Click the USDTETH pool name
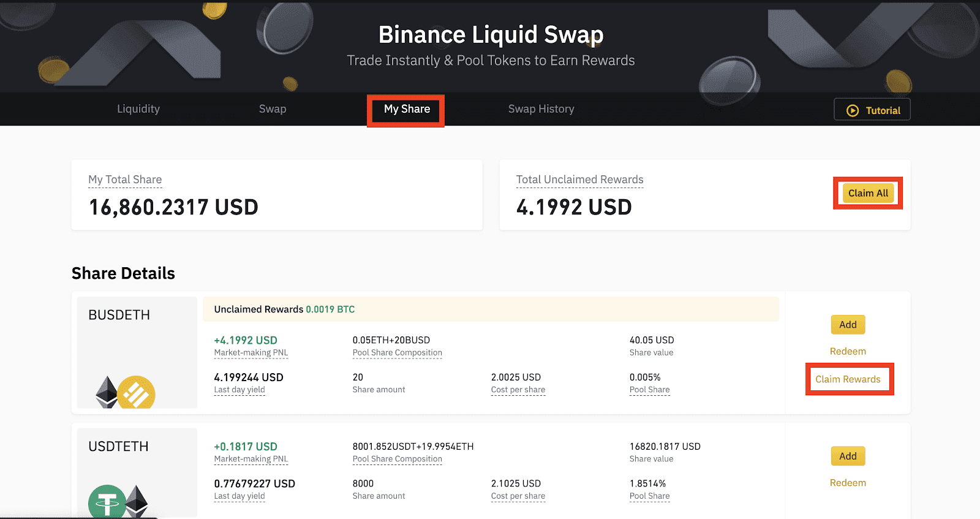This screenshot has width=980, height=519. click(118, 447)
